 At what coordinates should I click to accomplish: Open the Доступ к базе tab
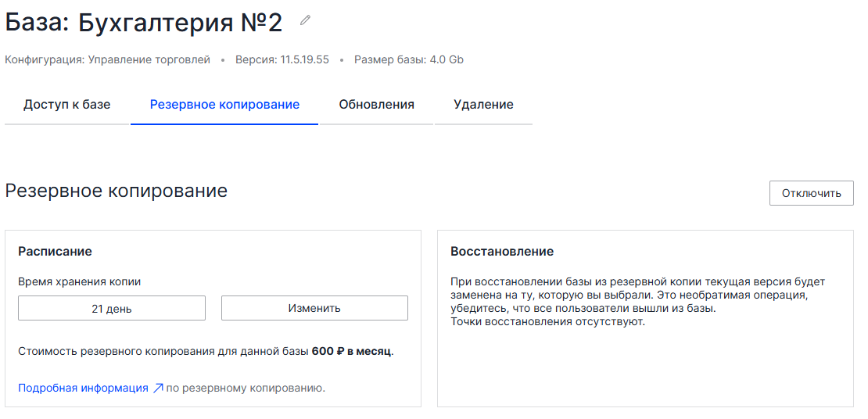click(x=66, y=105)
